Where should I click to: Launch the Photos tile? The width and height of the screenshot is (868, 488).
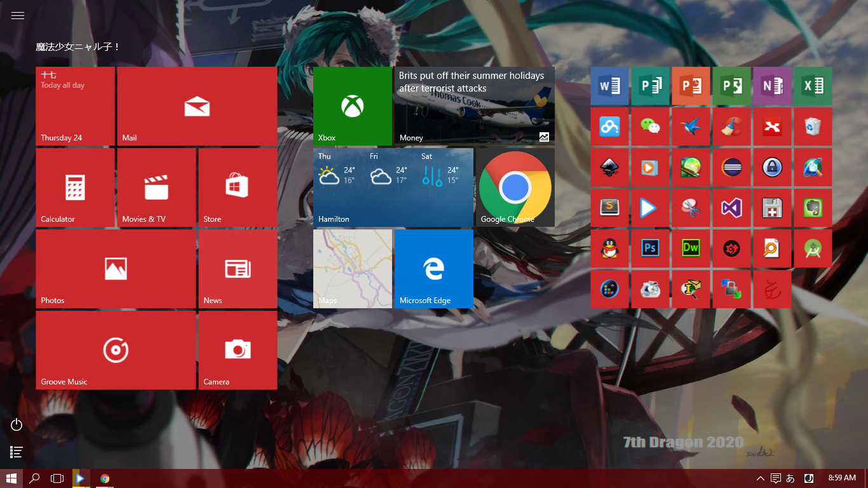[x=116, y=269]
